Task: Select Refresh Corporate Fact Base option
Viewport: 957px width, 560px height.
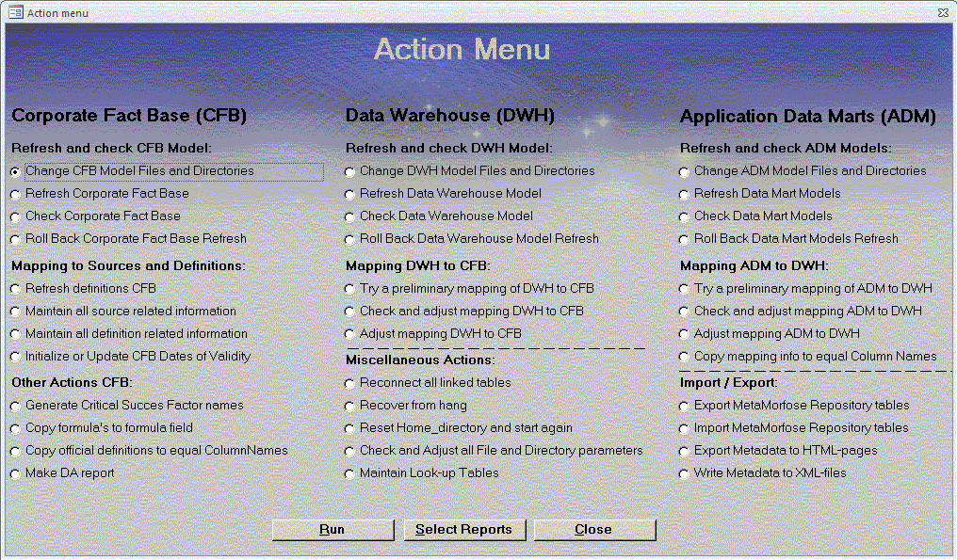Action: (x=15, y=195)
